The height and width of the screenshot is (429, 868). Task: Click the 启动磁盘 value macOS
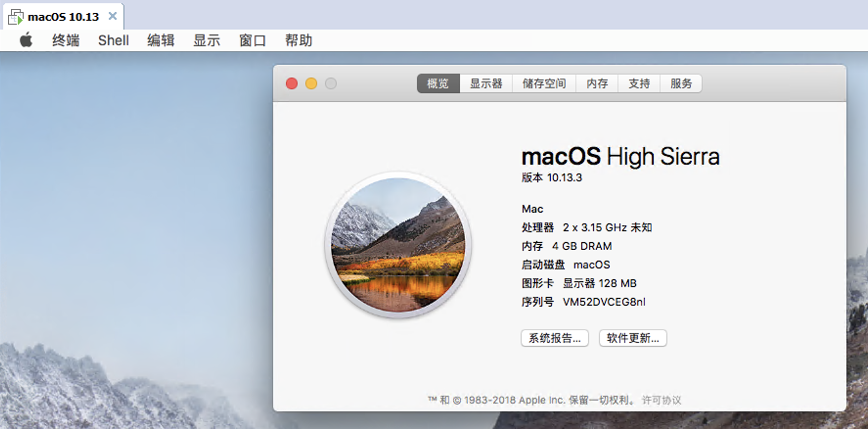[592, 264]
